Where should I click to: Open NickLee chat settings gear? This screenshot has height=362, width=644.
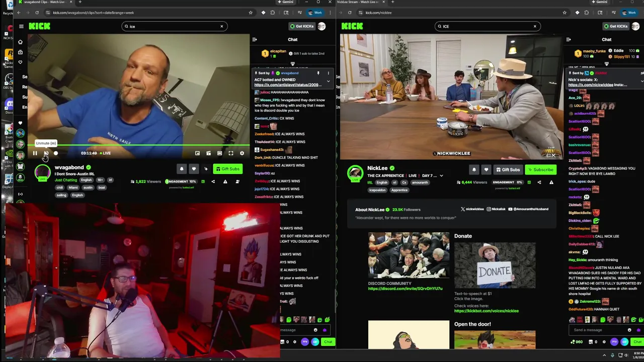click(x=604, y=342)
